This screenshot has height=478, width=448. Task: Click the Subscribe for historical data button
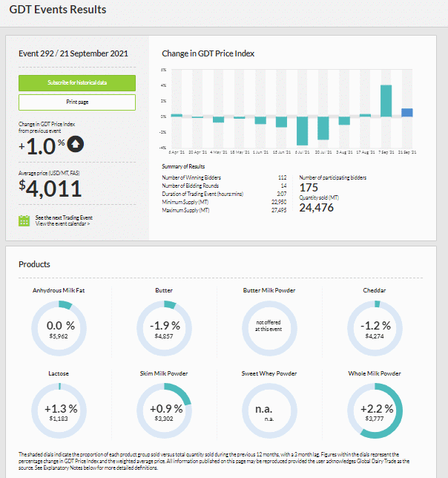click(77, 83)
